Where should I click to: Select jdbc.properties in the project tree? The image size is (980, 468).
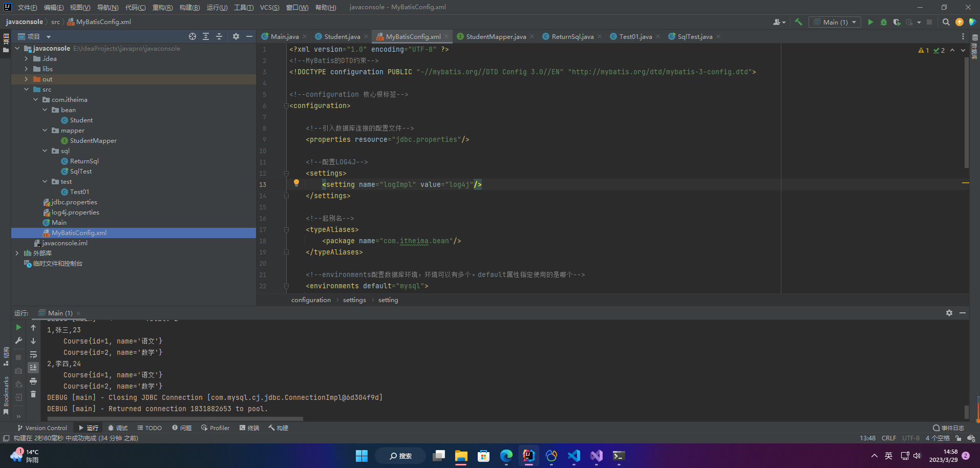tap(74, 202)
